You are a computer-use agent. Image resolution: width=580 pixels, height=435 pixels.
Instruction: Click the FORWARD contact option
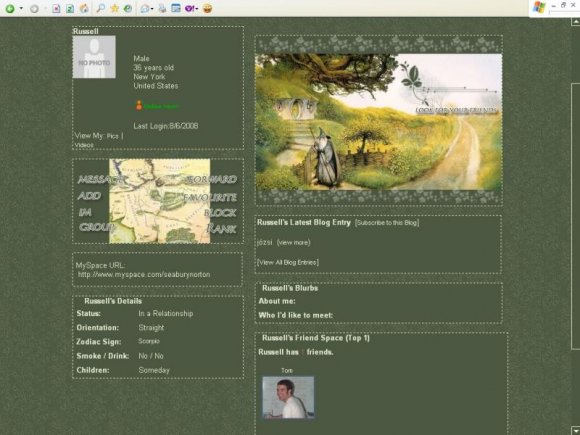point(211,179)
